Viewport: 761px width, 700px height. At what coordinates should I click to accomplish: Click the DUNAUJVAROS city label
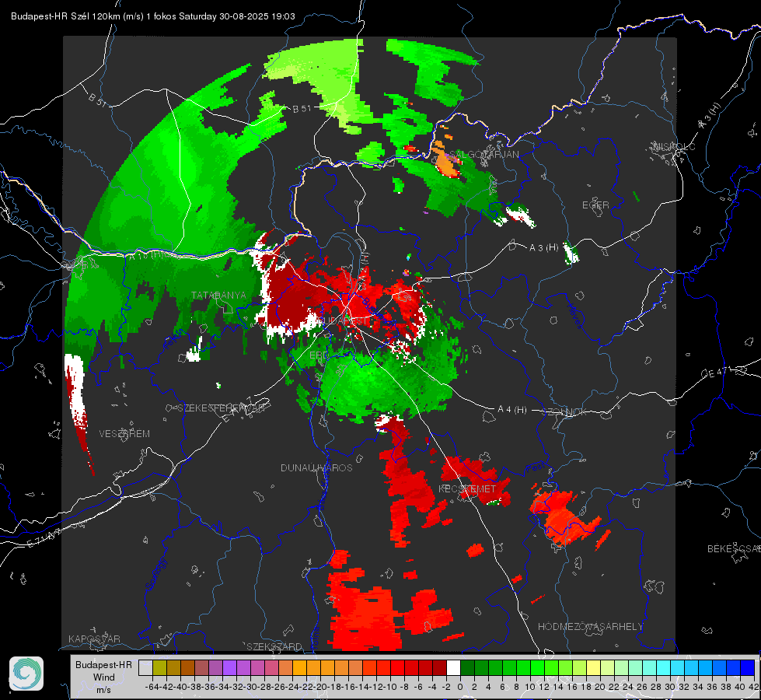click(x=316, y=467)
